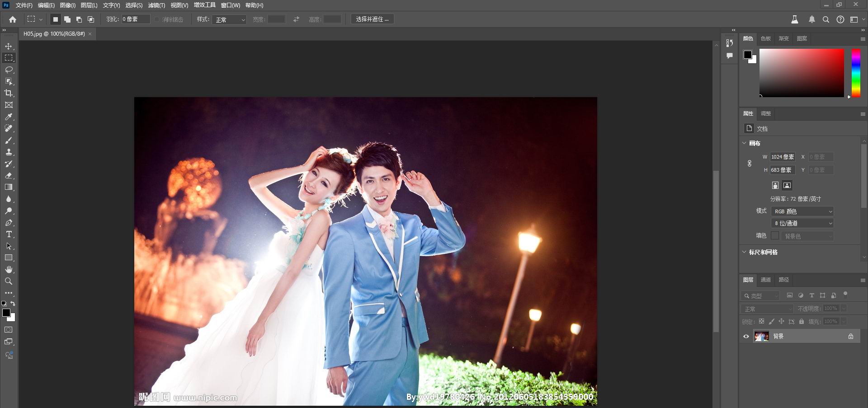
Task: Open notifications bell icon
Action: point(812,19)
